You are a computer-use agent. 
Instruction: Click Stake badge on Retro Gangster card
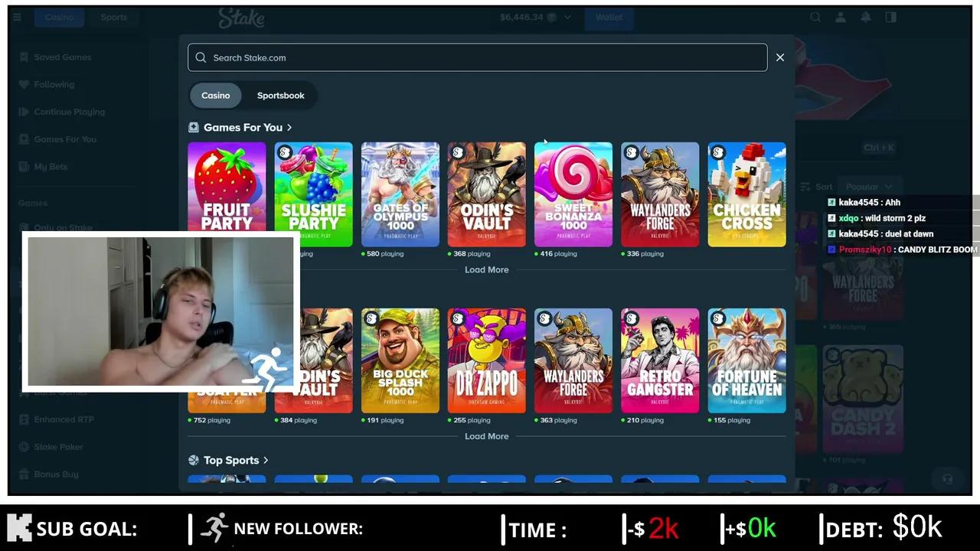coord(631,318)
